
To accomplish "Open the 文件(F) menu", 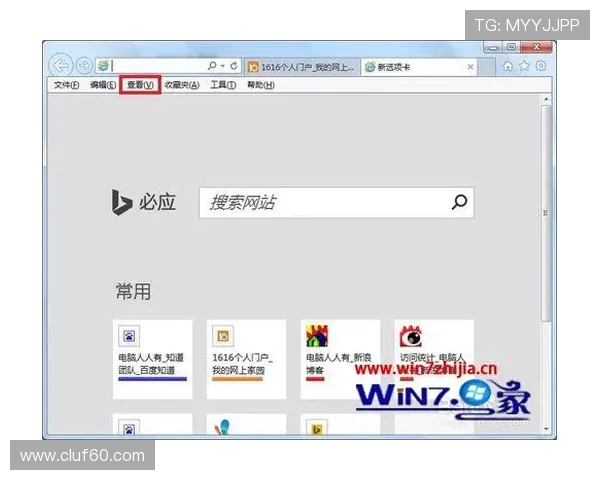I will click(x=67, y=85).
